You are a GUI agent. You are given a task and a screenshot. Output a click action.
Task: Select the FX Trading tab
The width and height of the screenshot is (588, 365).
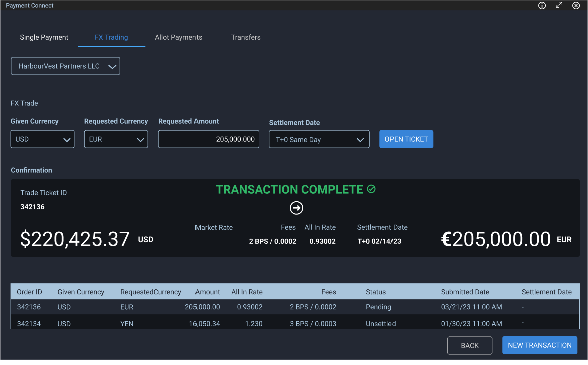[111, 37]
